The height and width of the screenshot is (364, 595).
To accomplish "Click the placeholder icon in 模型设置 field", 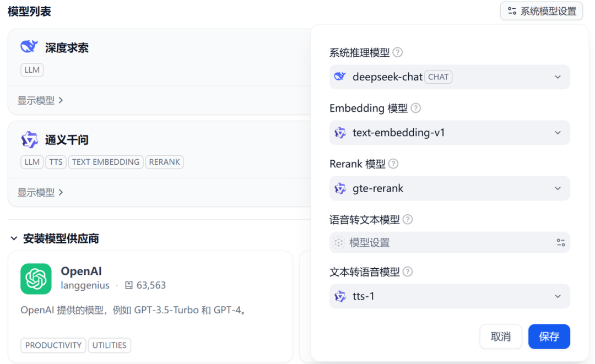I will point(338,242).
